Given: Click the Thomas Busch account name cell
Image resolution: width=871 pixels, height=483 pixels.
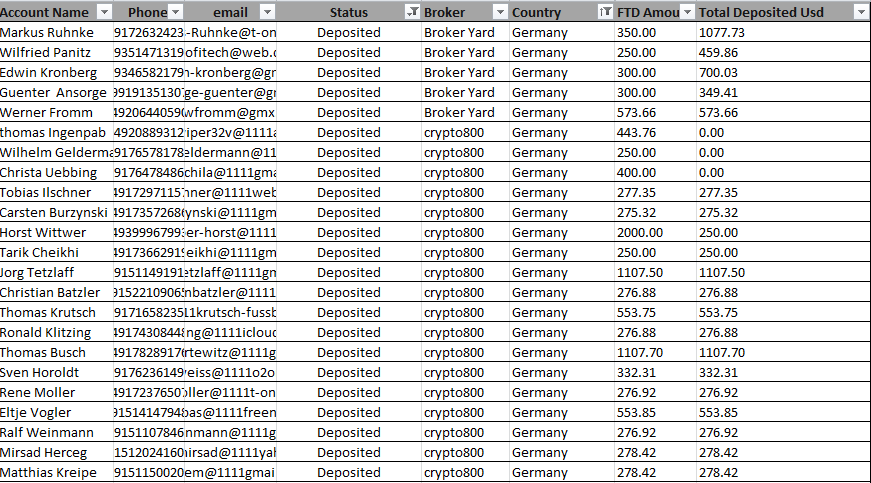Looking at the screenshot, I should click(56, 353).
